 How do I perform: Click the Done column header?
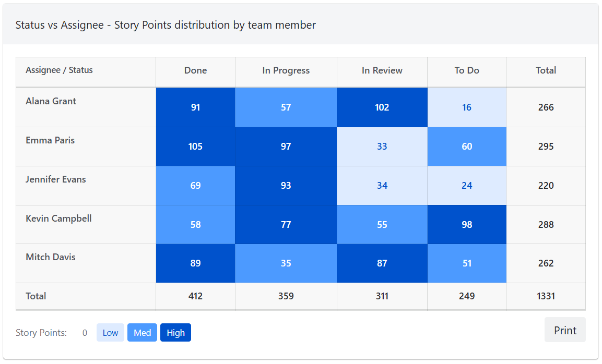195,70
